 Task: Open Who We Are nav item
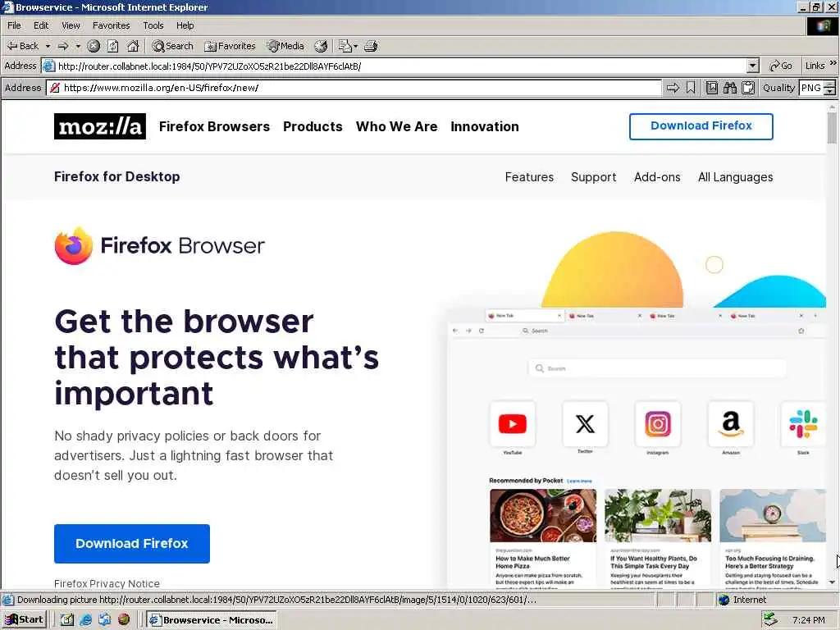(x=396, y=126)
